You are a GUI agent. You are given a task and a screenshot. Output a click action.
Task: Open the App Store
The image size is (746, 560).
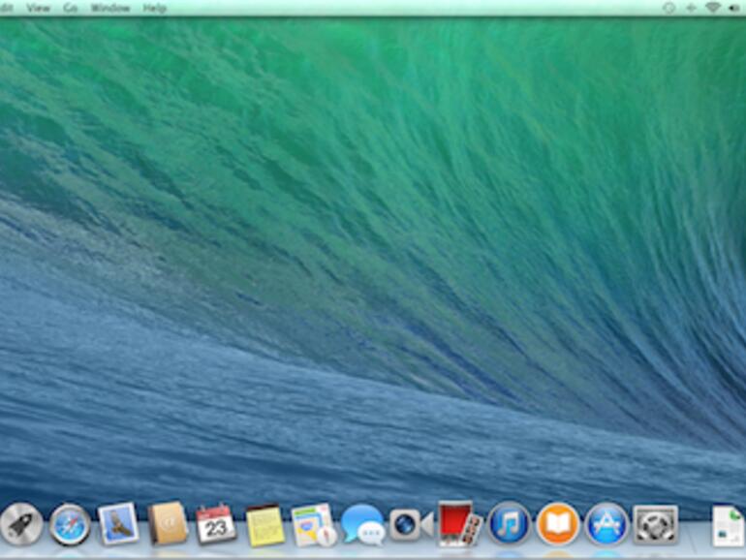click(x=606, y=524)
